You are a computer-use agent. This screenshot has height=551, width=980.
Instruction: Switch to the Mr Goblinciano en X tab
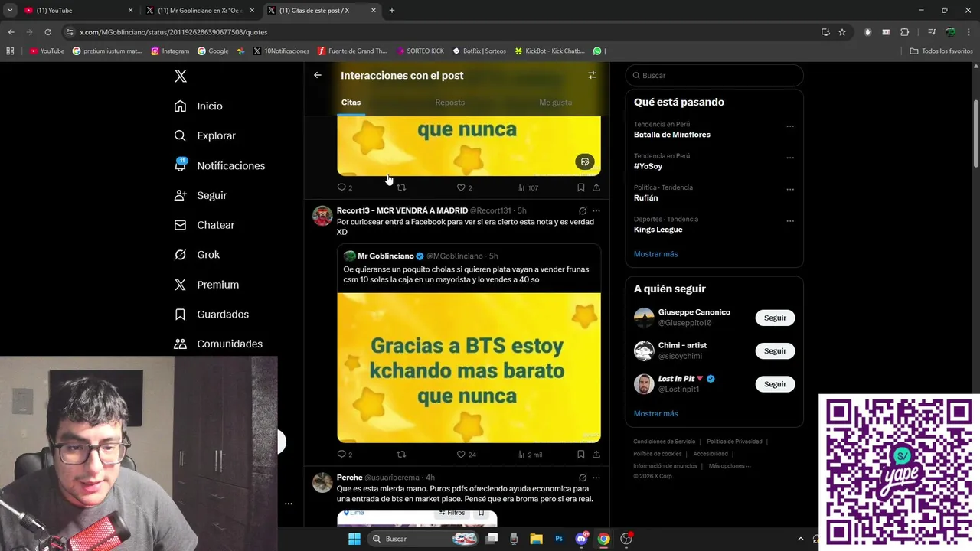click(x=199, y=11)
